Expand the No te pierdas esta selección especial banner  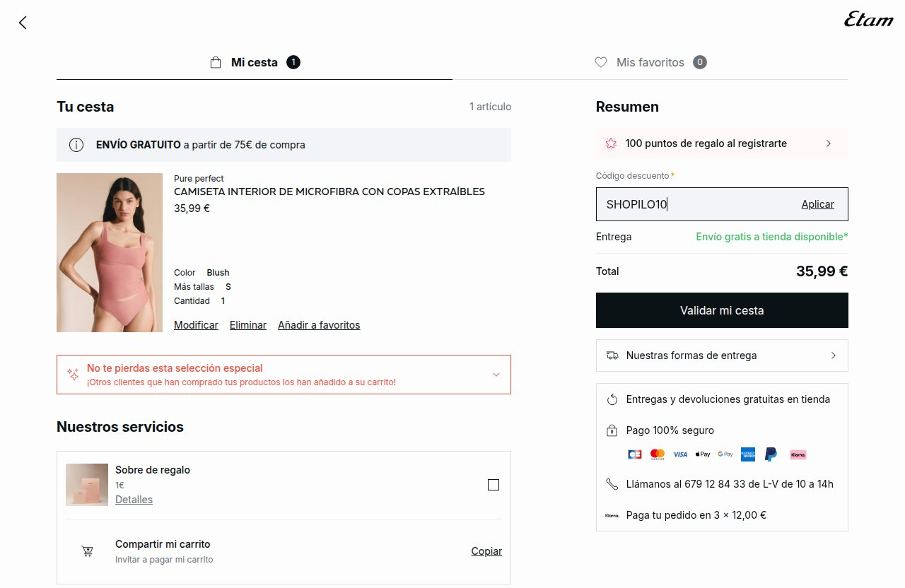tap(284, 375)
